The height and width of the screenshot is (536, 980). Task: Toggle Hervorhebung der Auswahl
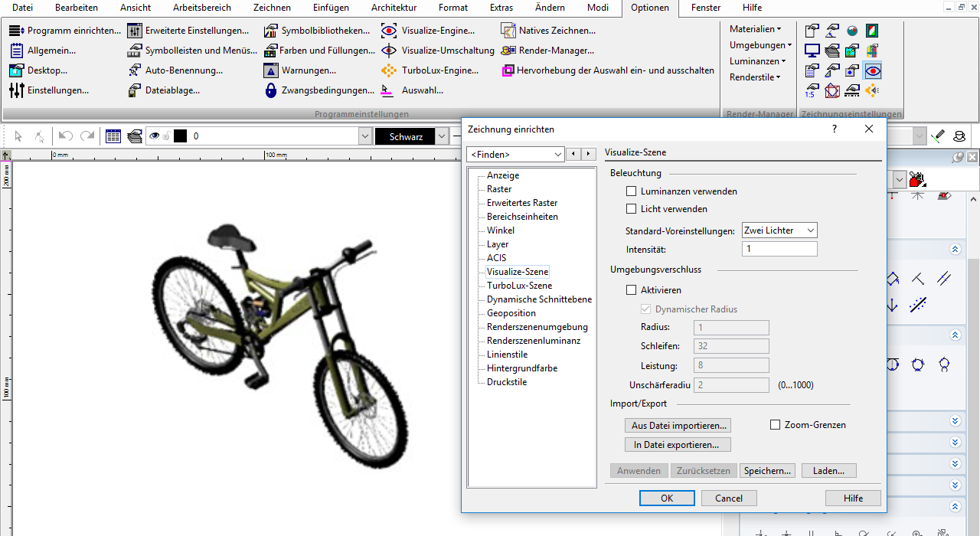click(x=607, y=70)
